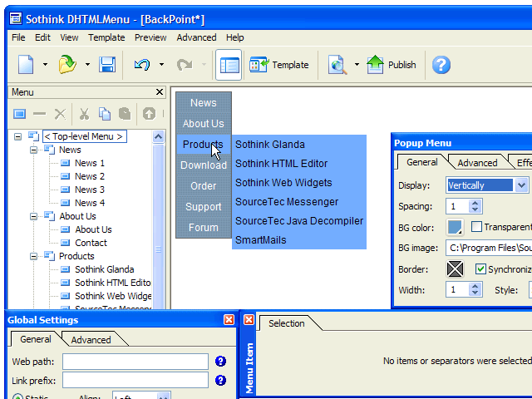The image size is (532, 399).
Task: Click the BG image path field
Action: (x=489, y=248)
